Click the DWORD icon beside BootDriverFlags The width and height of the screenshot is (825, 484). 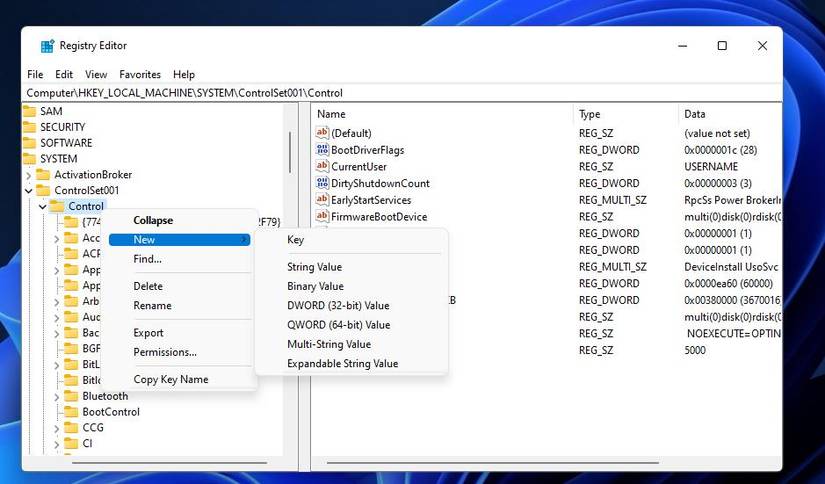(x=322, y=149)
